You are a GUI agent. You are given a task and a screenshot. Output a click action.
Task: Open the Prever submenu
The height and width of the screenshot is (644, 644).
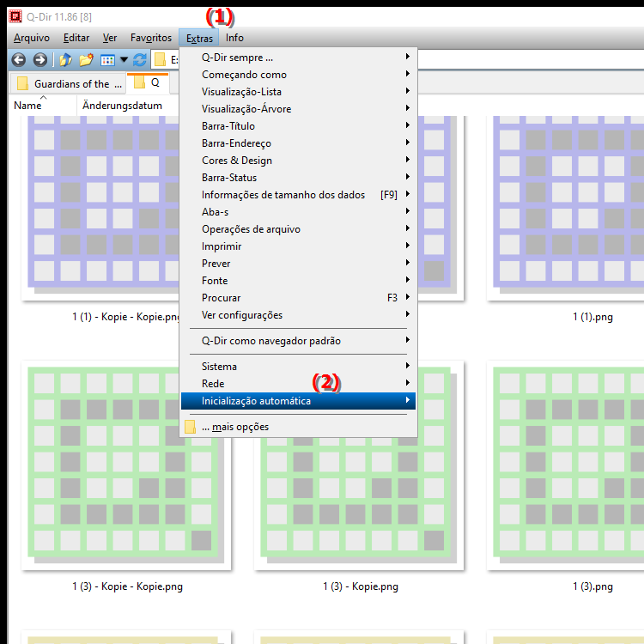click(x=298, y=264)
